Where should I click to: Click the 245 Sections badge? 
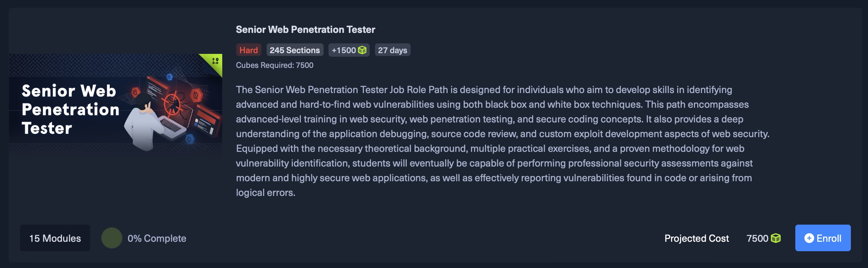point(295,50)
